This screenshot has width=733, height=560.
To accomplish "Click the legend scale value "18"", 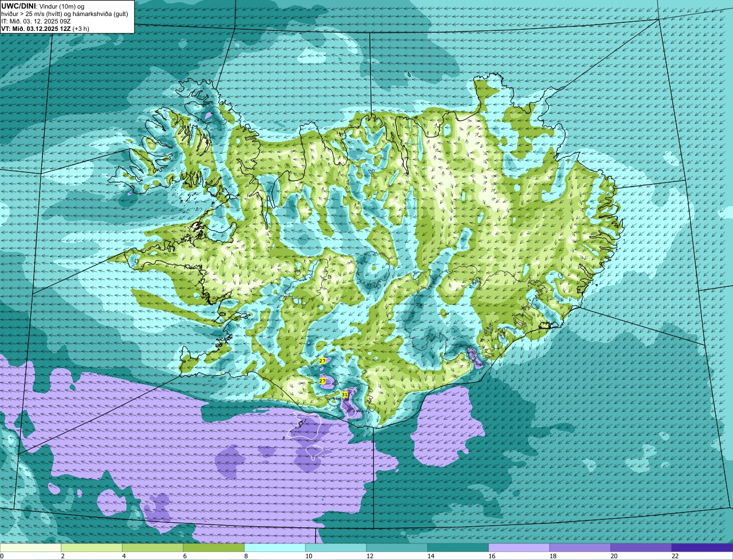I will click(553, 556).
